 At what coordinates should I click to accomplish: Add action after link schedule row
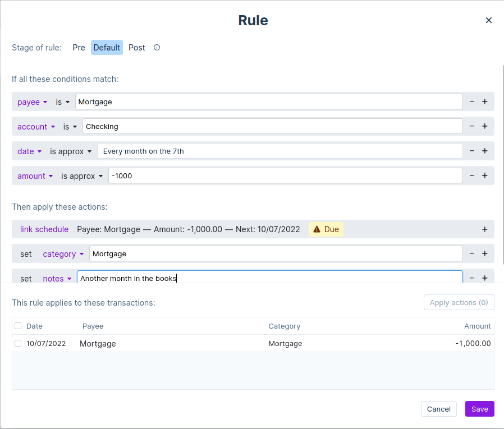click(485, 229)
